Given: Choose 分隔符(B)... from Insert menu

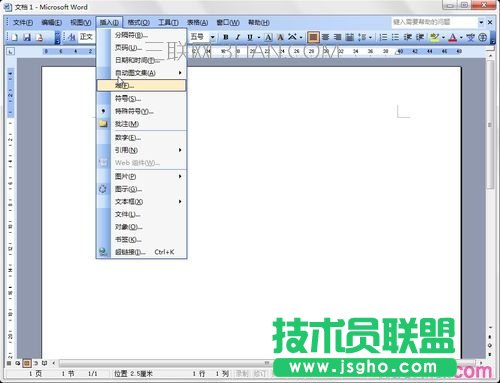Looking at the screenshot, I should [x=141, y=35].
